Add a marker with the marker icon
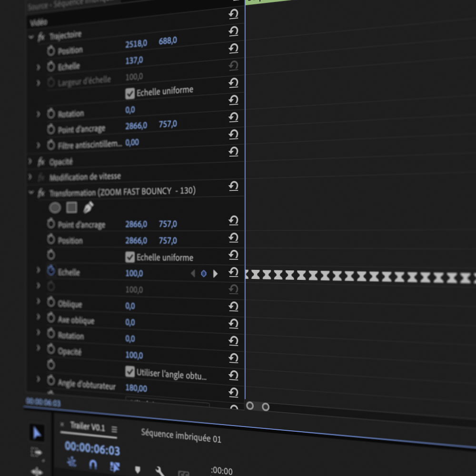 click(138, 469)
